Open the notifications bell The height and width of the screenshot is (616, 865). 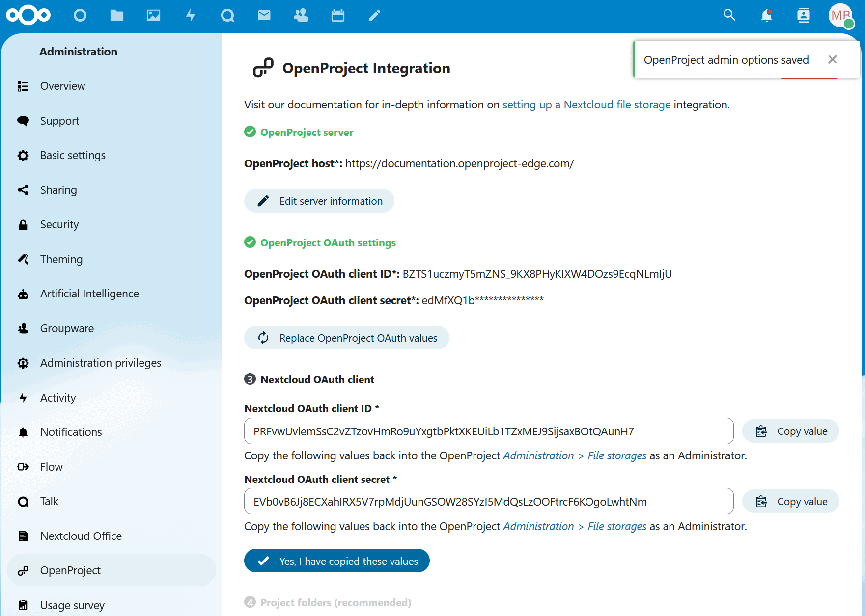tap(767, 15)
